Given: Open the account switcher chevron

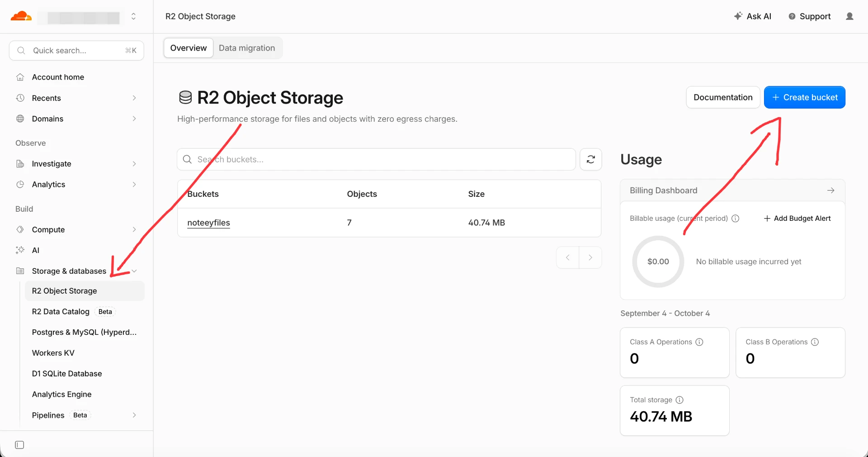Looking at the screenshot, I should click(x=133, y=16).
